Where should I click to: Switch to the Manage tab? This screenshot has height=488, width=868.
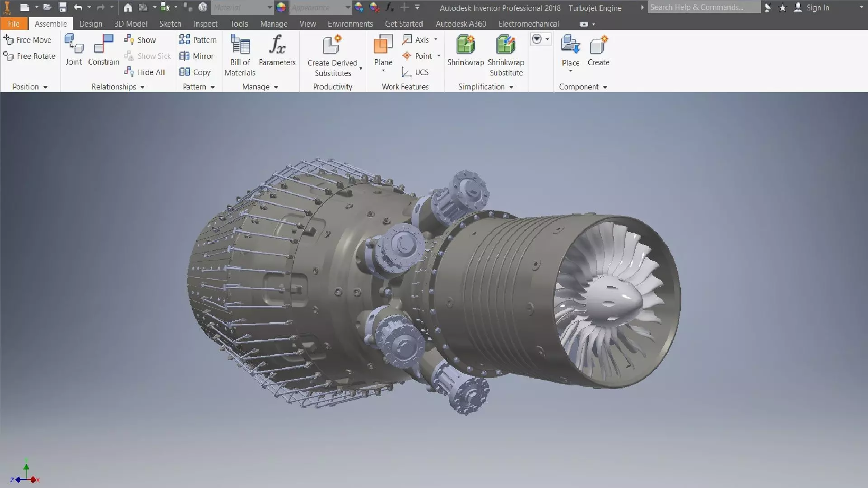coord(274,24)
